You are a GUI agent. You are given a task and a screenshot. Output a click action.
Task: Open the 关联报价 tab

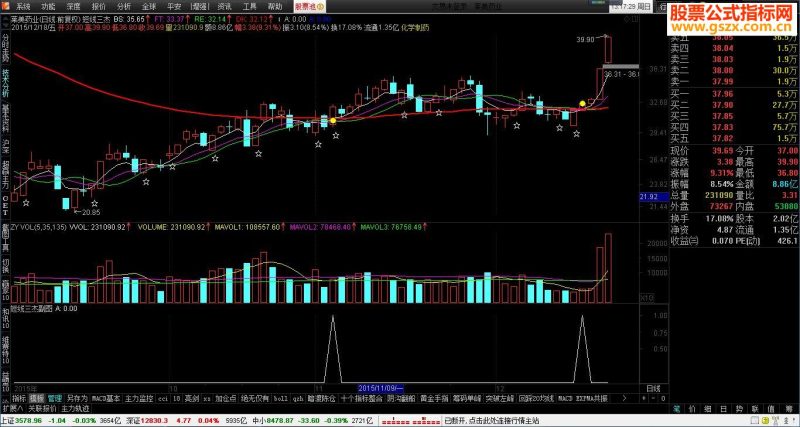click(x=42, y=408)
